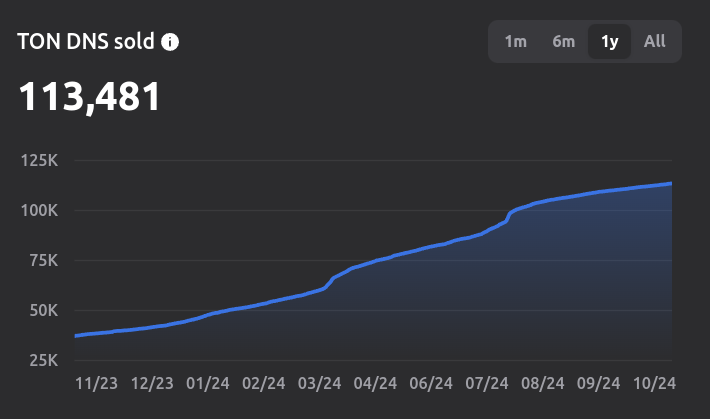Click the chart line's rightmost endpoint
This screenshot has height=419, width=710.
coord(671,183)
